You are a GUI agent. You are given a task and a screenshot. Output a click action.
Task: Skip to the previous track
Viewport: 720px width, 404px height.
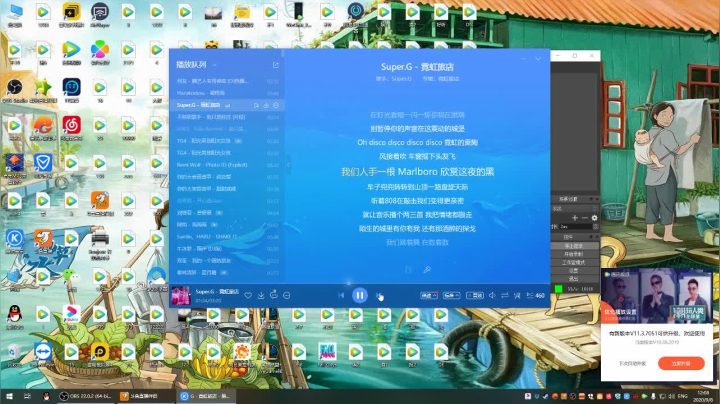(341, 295)
